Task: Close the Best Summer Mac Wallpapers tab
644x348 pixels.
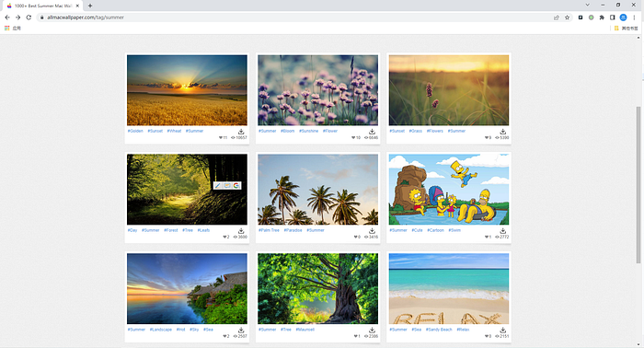Action: [77, 6]
